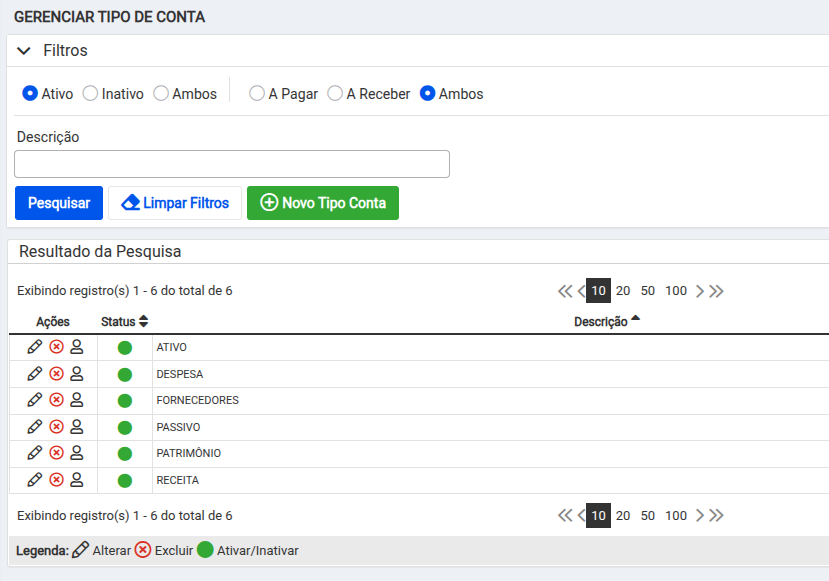This screenshot has width=829, height=581.
Task: Click the edit pencil icon for ATIVO
Action: point(35,347)
